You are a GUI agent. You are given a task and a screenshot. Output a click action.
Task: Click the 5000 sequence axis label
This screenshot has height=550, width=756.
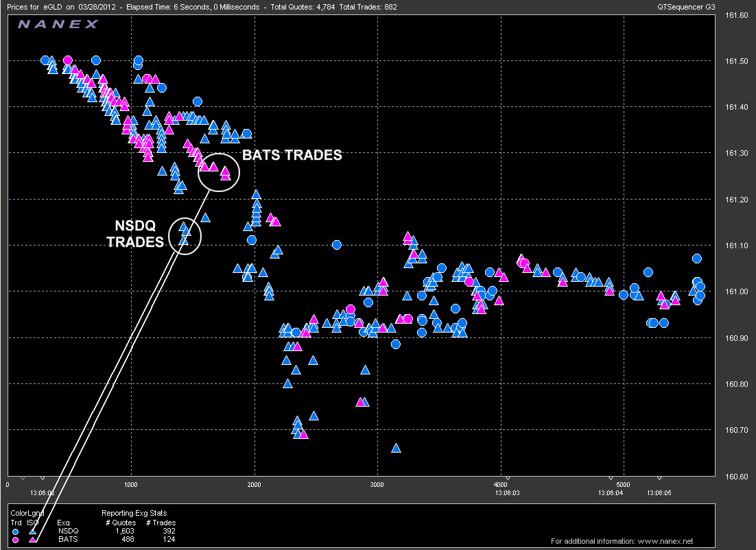[x=623, y=484]
